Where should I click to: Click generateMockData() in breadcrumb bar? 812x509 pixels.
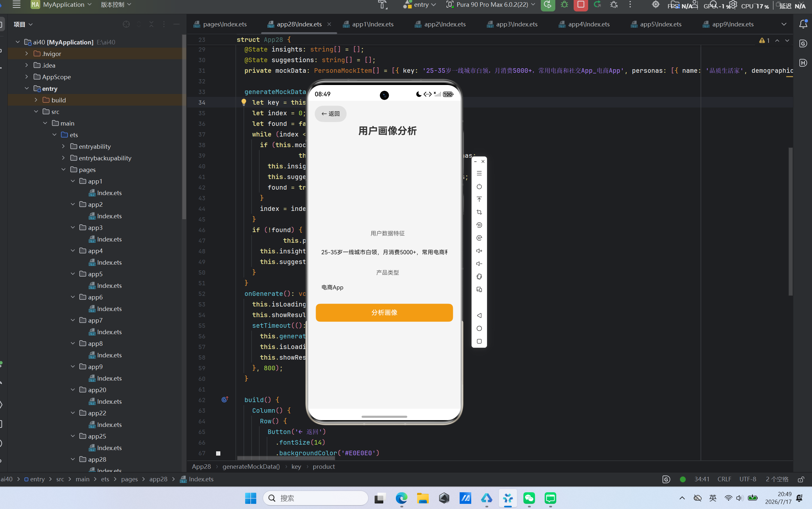pyautogui.click(x=251, y=466)
